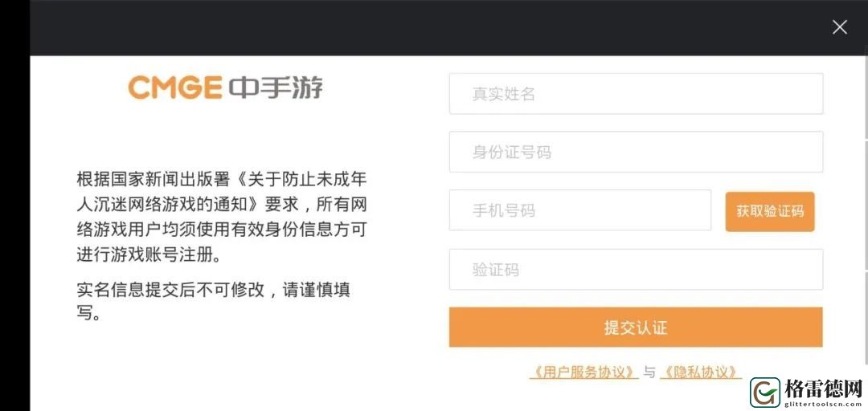Screen dimensions: 868x411
Task: Focus the 真实姓名 input field
Action: [636, 93]
